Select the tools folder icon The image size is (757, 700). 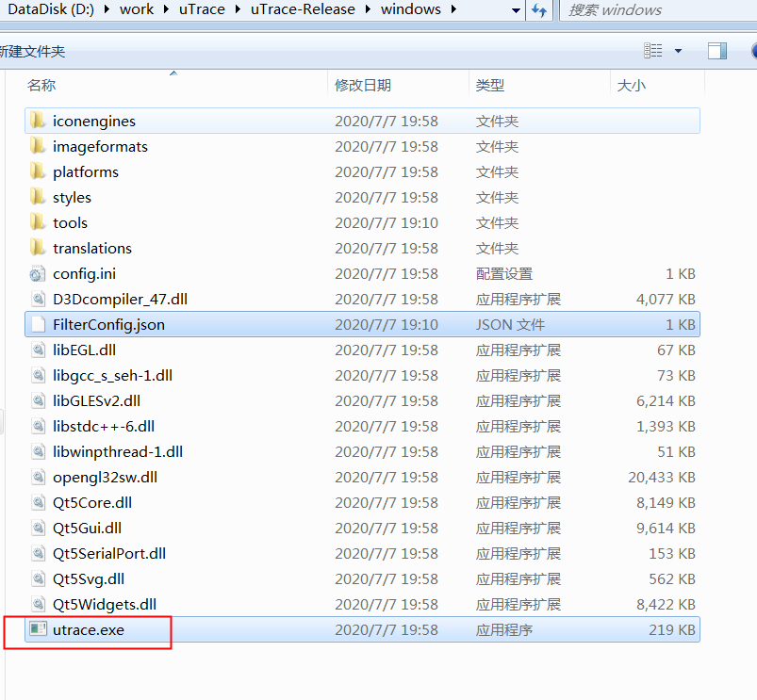coord(38,222)
